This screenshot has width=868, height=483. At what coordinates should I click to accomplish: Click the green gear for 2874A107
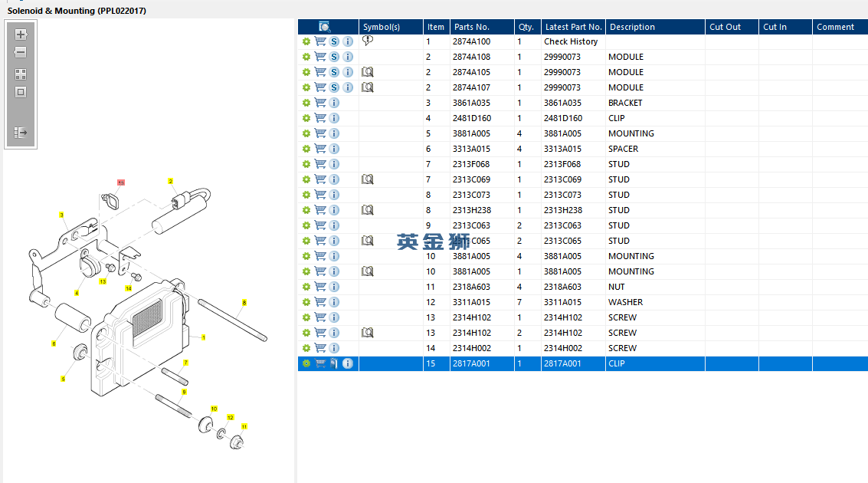coord(306,87)
